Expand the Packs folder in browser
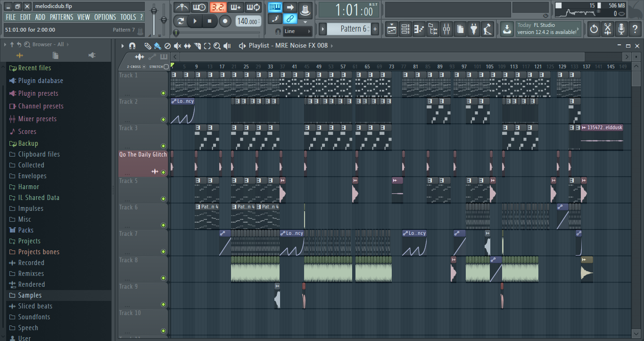This screenshot has width=644, height=341. (25, 230)
